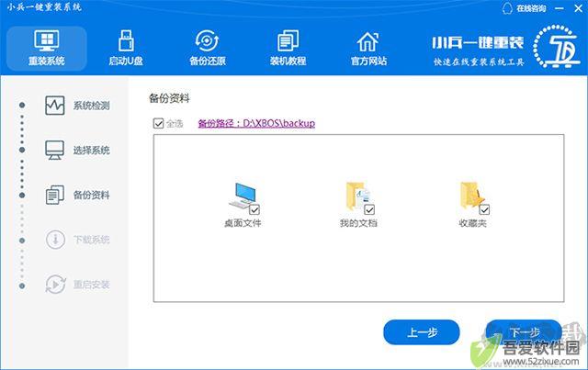Click the 在线咨询 bell icon

click(x=507, y=8)
